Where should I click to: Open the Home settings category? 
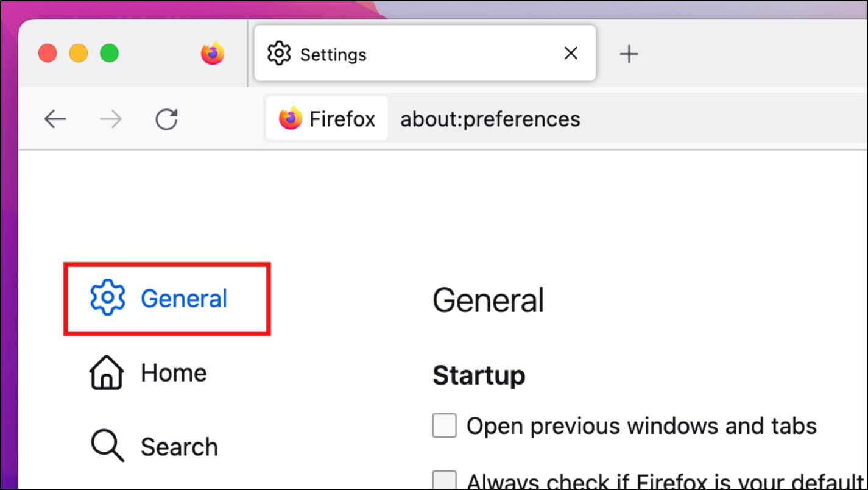(x=174, y=373)
